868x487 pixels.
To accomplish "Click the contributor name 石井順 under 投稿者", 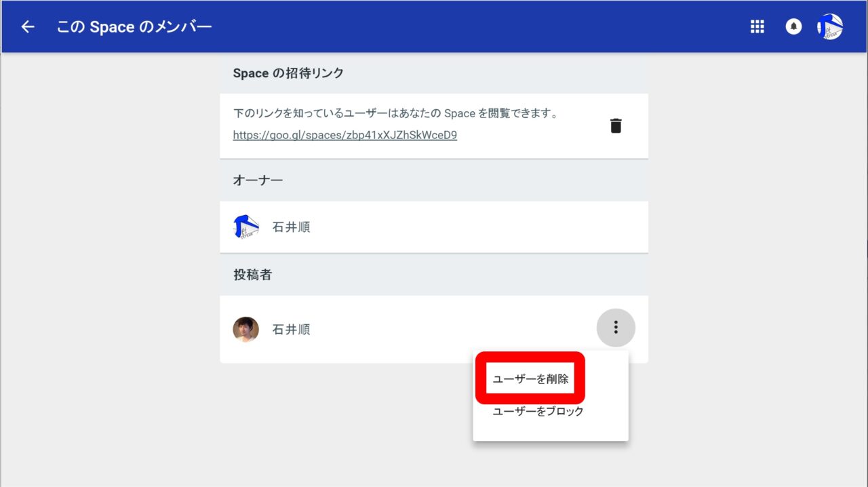I will coord(291,330).
